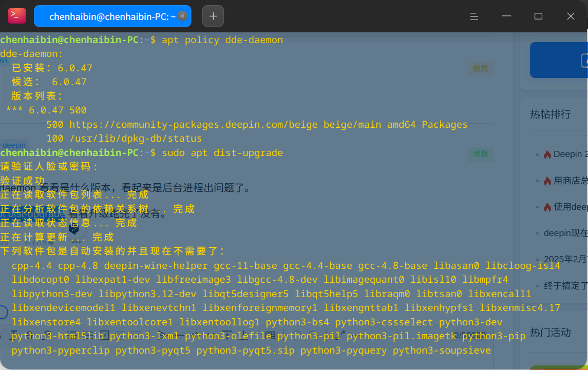Image resolution: width=588 pixels, height=370 pixels.
Task: Click '热门活动' heading in the background forum page
Action: click(x=550, y=332)
